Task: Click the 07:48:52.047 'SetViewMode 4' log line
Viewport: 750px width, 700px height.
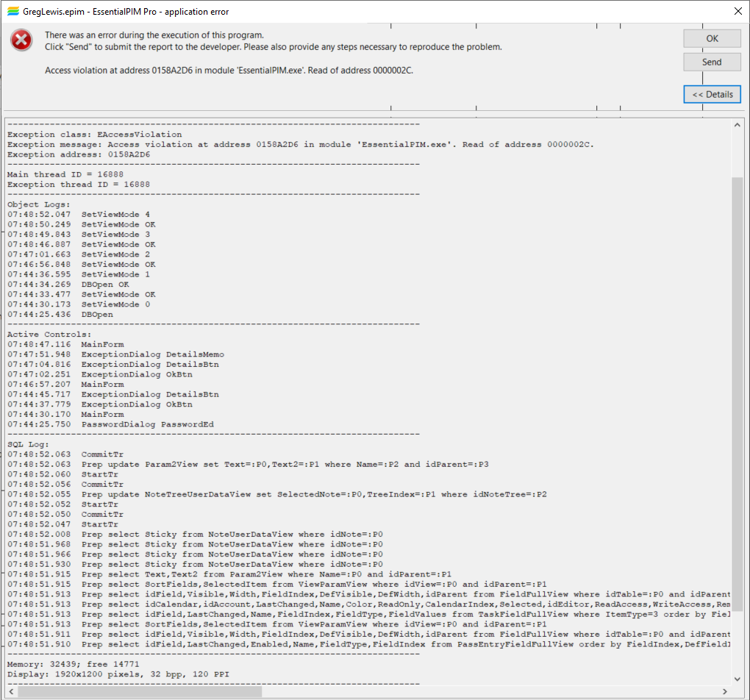Action: (x=79, y=215)
